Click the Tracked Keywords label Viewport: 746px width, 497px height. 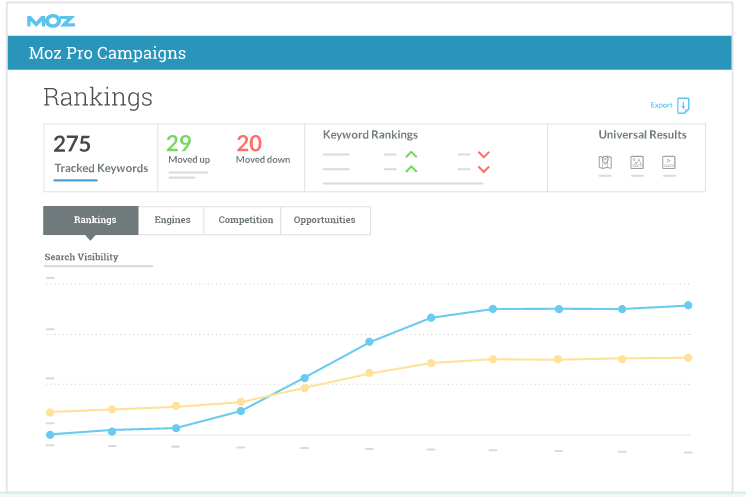tap(101, 168)
